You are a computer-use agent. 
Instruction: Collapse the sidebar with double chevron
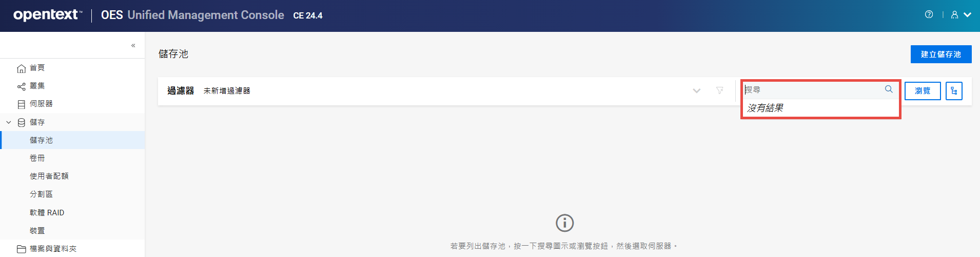click(x=133, y=45)
